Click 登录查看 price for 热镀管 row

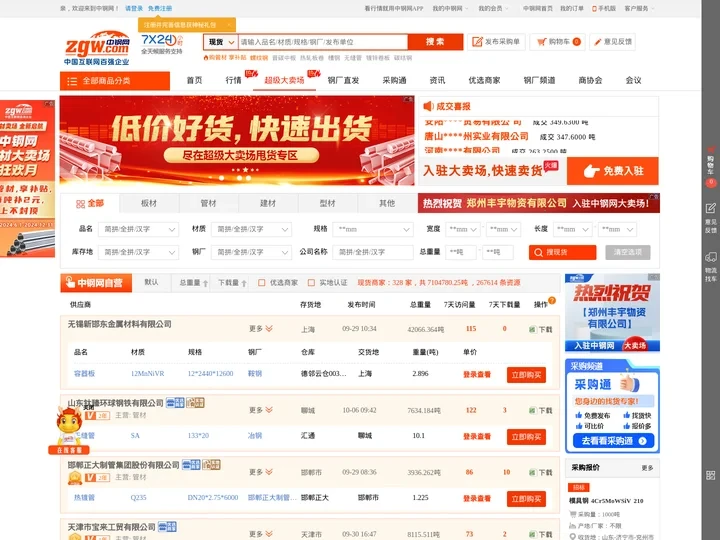(x=477, y=498)
